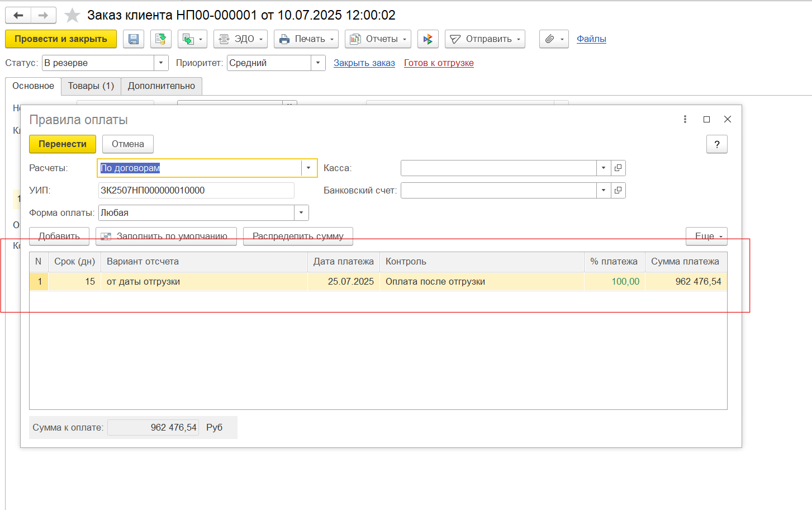This screenshot has height=510, width=812.
Task: Click the Закрыть заказ link
Action: [364, 63]
